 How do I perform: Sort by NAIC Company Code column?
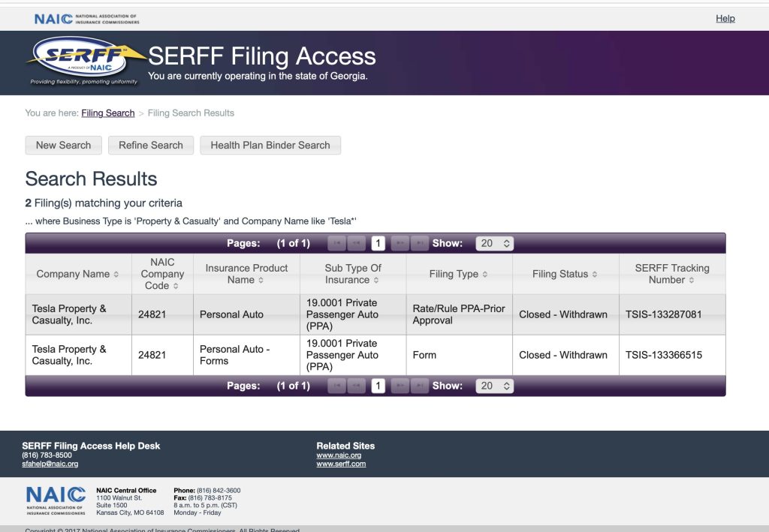click(x=162, y=274)
